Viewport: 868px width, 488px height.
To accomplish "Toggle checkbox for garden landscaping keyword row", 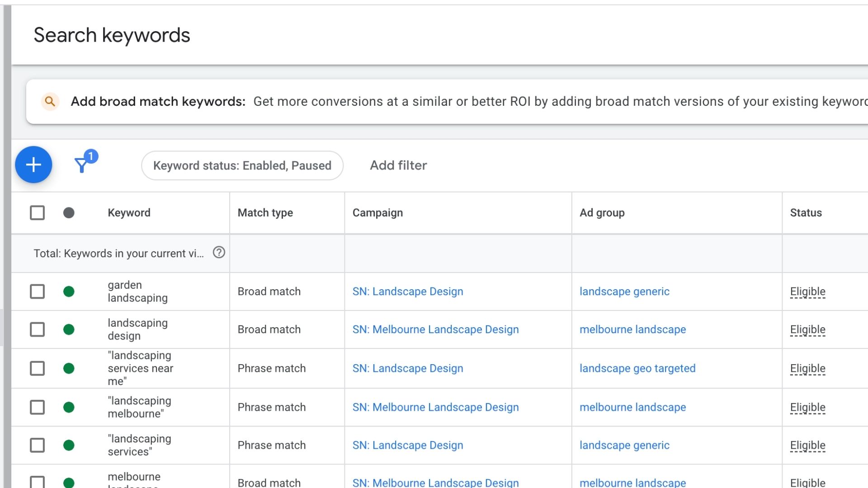I will [x=37, y=291].
